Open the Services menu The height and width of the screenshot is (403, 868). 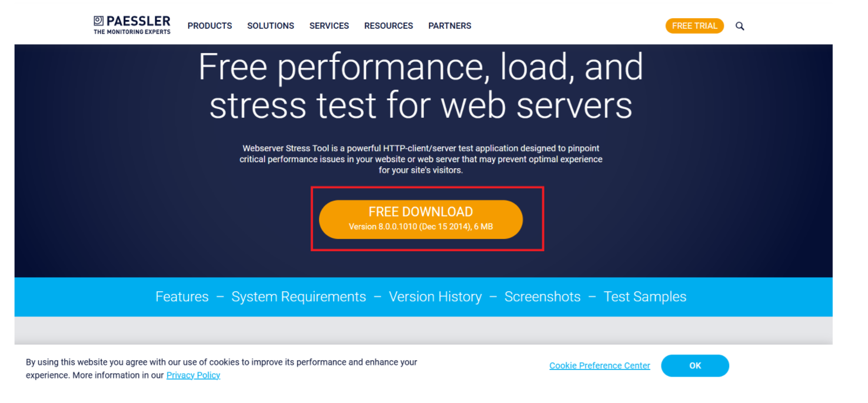pyautogui.click(x=329, y=26)
